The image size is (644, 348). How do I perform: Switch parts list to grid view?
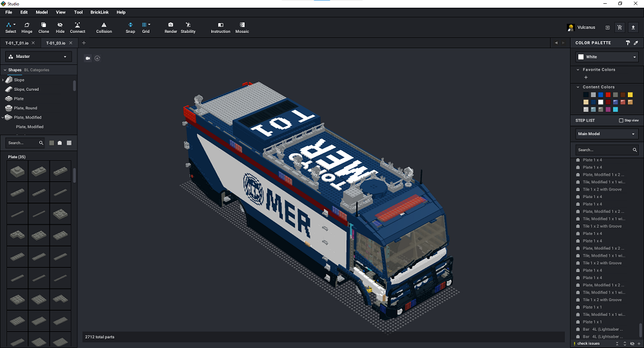pyautogui.click(x=69, y=143)
